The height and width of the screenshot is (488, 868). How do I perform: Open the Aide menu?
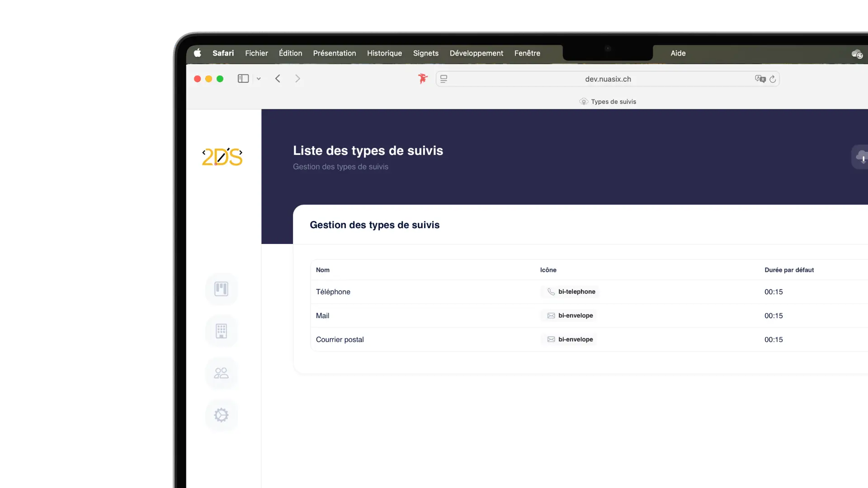pyautogui.click(x=678, y=53)
